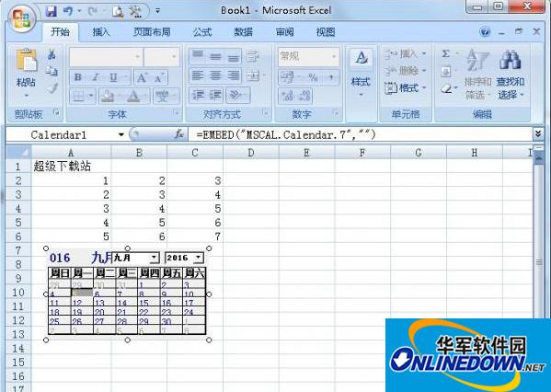
Task: Switch to the 公式 tab
Action: coord(202,32)
